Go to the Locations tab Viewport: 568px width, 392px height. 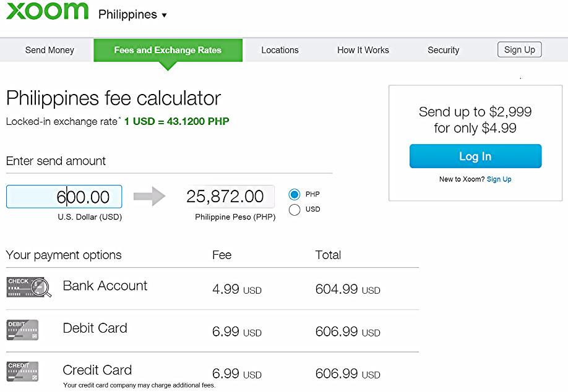click(x=280, y=50)
